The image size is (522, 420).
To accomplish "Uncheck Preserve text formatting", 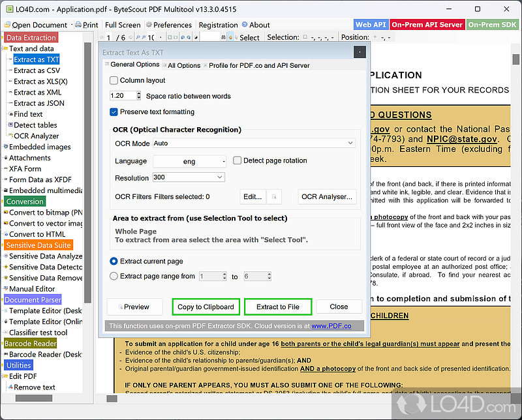I will click(x=114, y=112).
